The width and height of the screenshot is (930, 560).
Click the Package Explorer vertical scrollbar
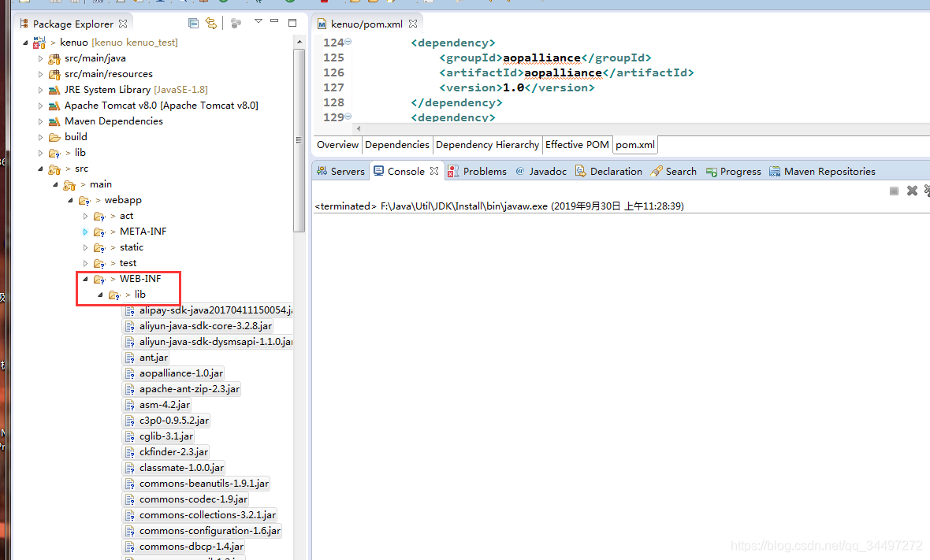(x=299, y=140)
